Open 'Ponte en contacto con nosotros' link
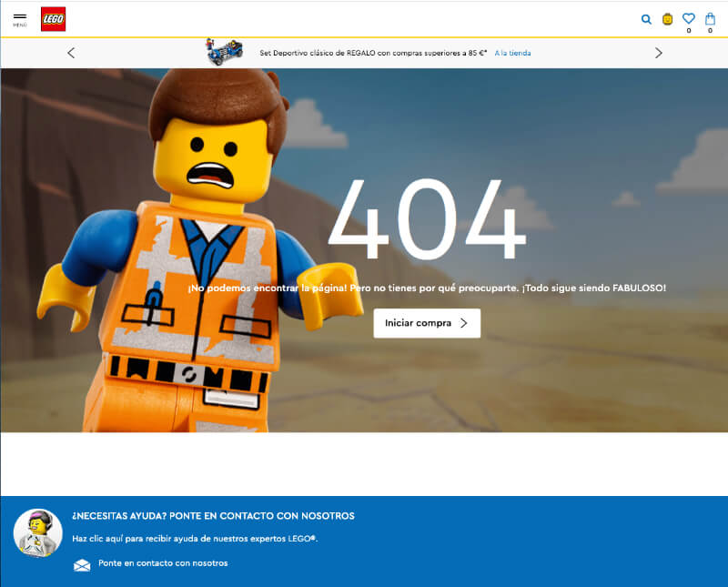Screen dimensions: 728x587 coord(163,563)
